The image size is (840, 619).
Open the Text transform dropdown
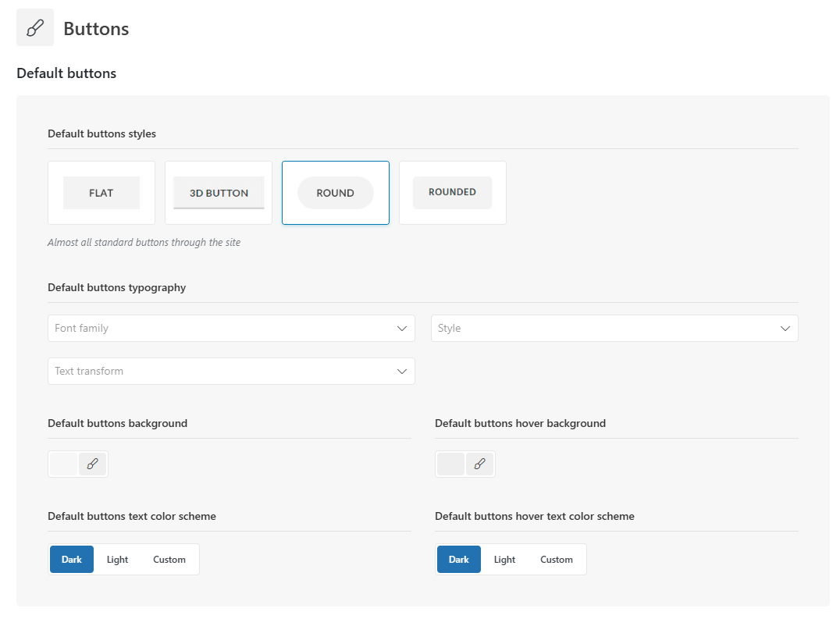pyautogui.click(x=231, y=371)
